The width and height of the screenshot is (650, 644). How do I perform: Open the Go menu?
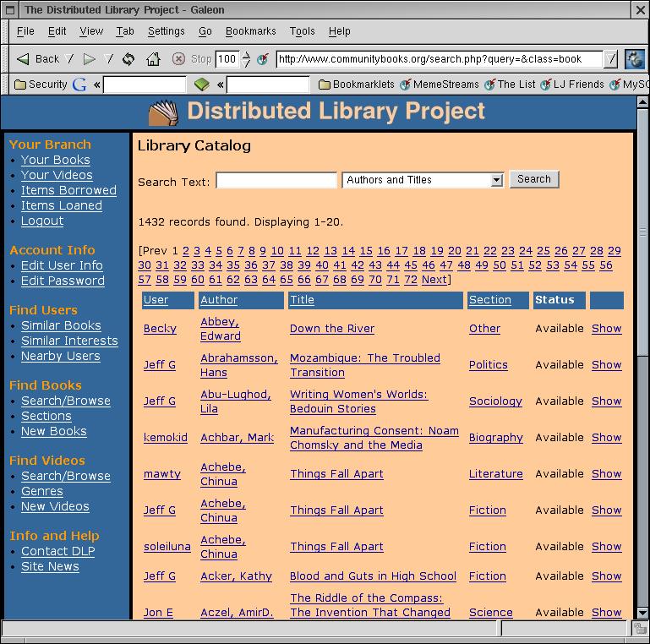click(x=205, y=31)
